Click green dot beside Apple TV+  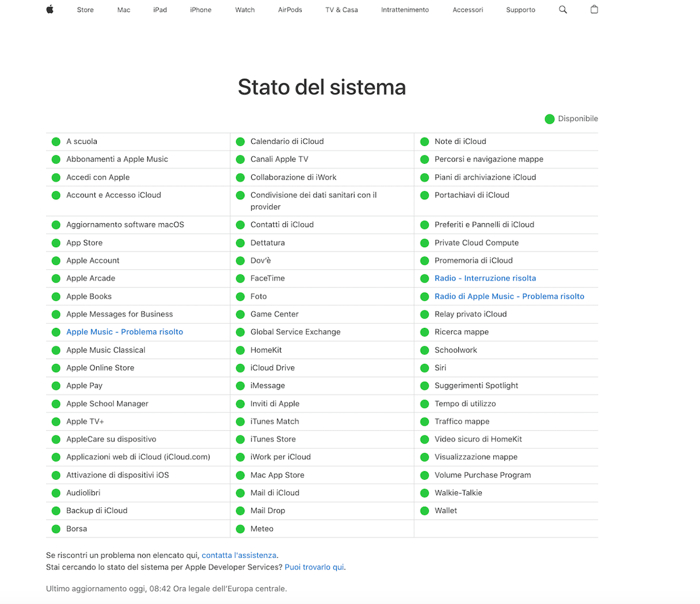(56, 422)
